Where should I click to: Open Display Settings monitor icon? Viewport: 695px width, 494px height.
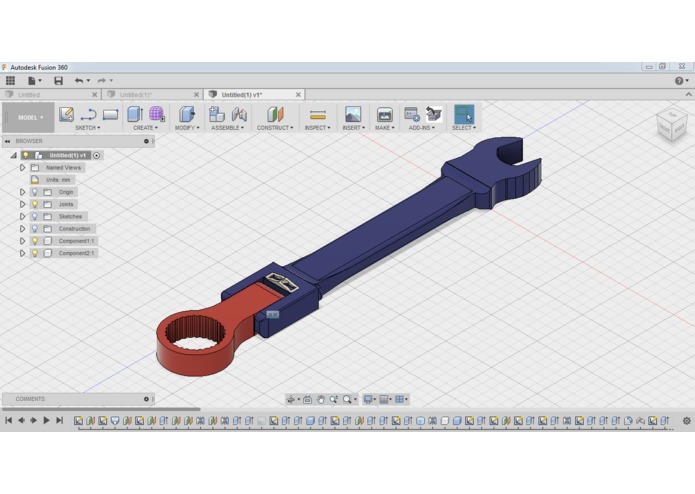[368, 400]
